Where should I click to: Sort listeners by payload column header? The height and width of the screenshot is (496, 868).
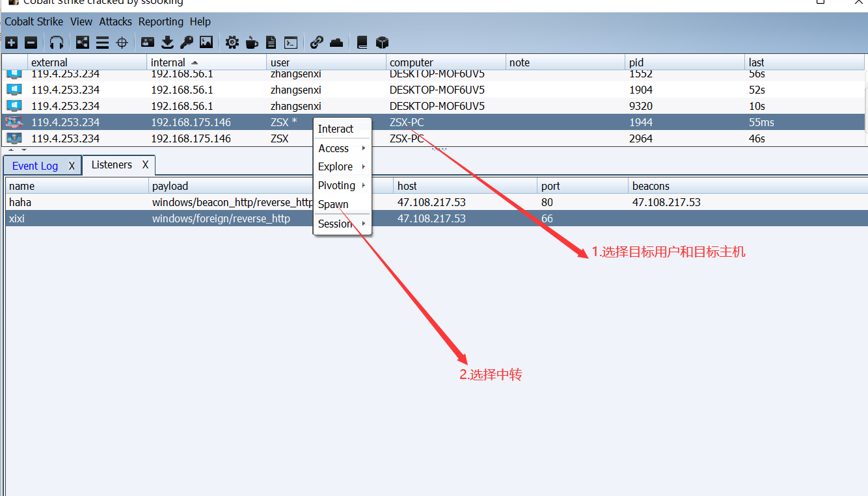271,186
